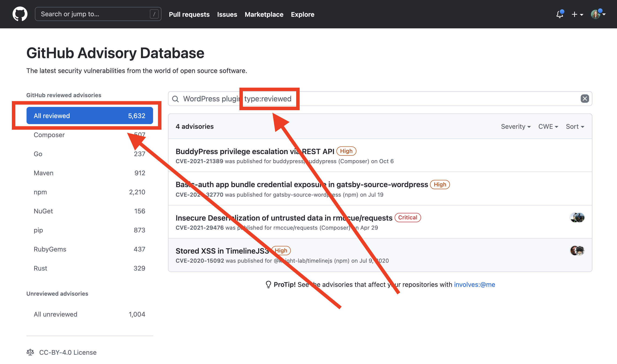Image resolution: width=617 pixels, height=364 pixels.
Task: Open notifications via the bell icon
Action: [x=560, y=14]
